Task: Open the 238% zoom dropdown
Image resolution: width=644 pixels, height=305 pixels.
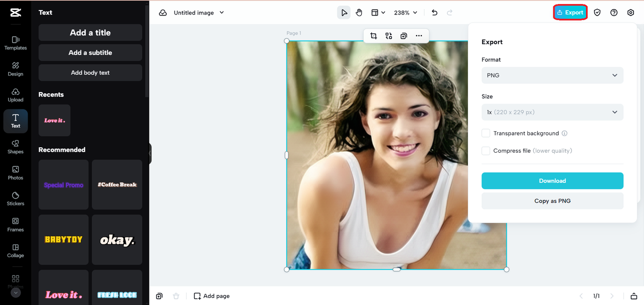Action: click(406, 13)
